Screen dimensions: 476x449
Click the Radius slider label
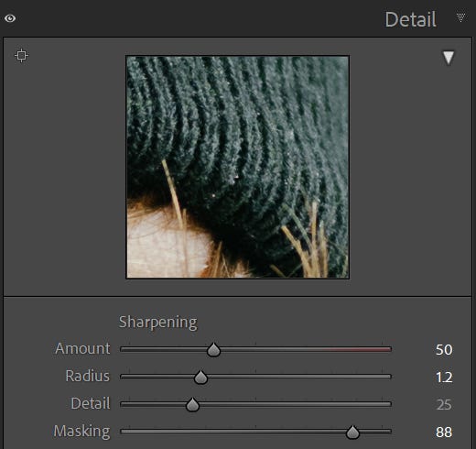tap(88, 376)
